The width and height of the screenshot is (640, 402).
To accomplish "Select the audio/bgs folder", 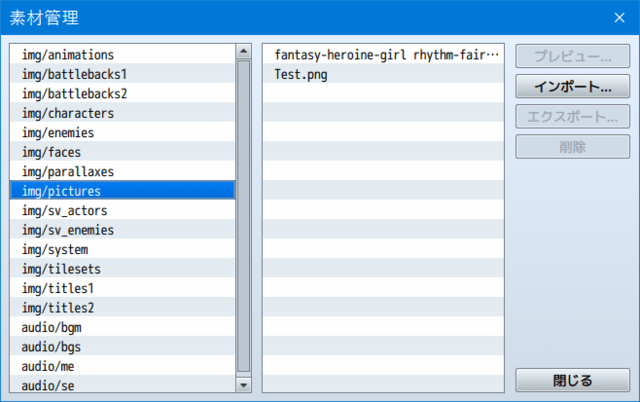I will tap(122, 346).
